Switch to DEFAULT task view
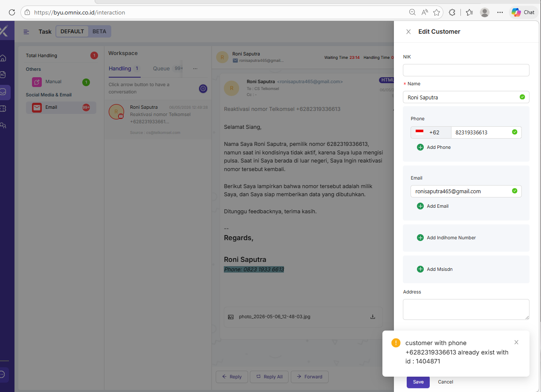This screenshot has height=392, width=541. click(72, 32)
